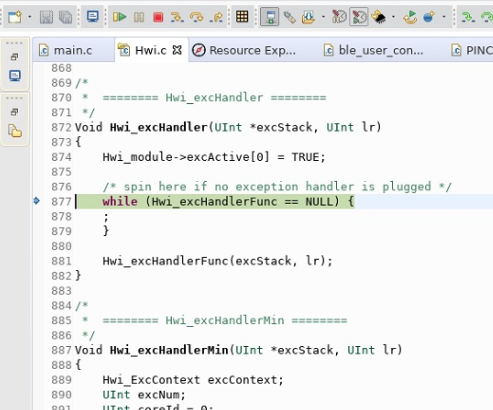Image resolution: width=493 pixels, height=410 pixels.
Task: Click the lower Restore icon in left sidebar
Action: point(14,112)
